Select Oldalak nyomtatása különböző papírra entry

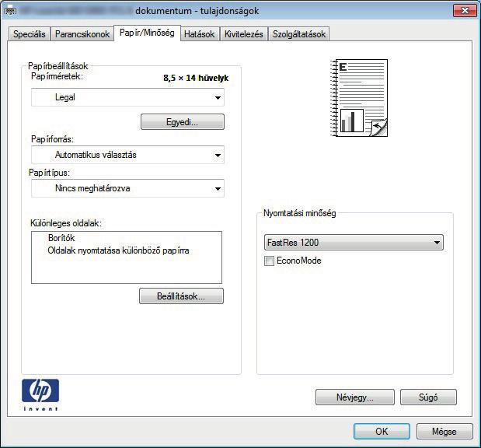click(x=118, y=250)
